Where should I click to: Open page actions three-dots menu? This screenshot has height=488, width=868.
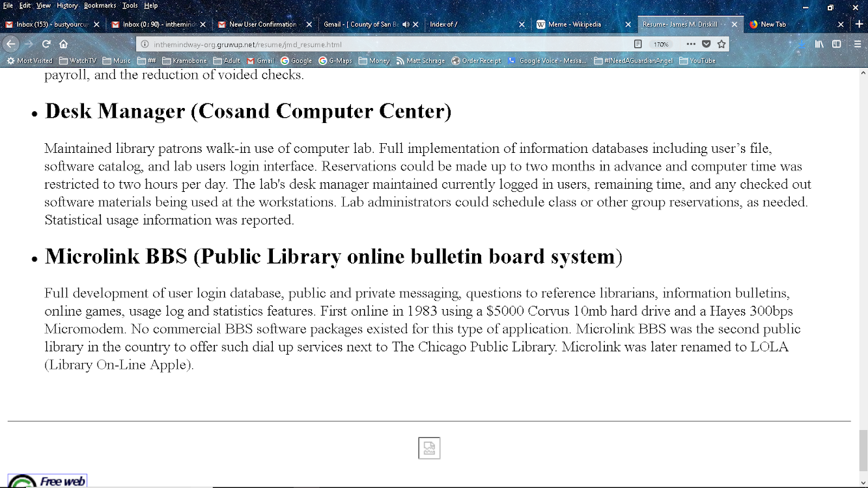click(x=691, y=44)
